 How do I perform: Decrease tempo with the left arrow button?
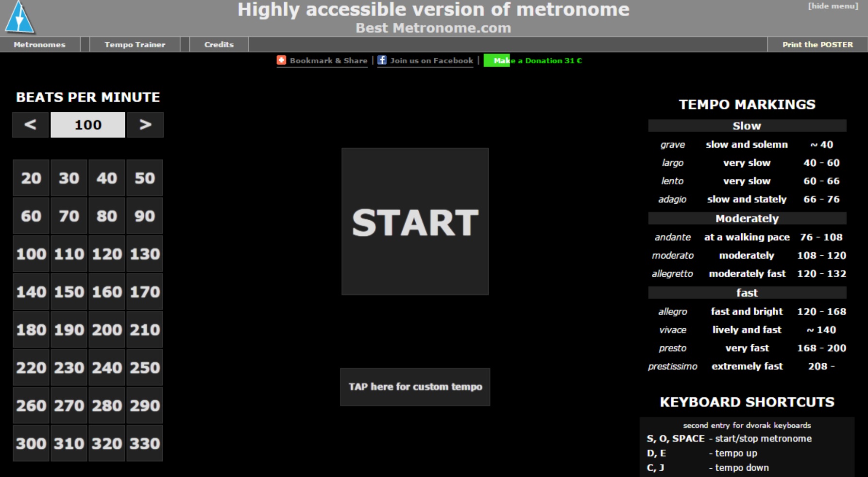30,125
